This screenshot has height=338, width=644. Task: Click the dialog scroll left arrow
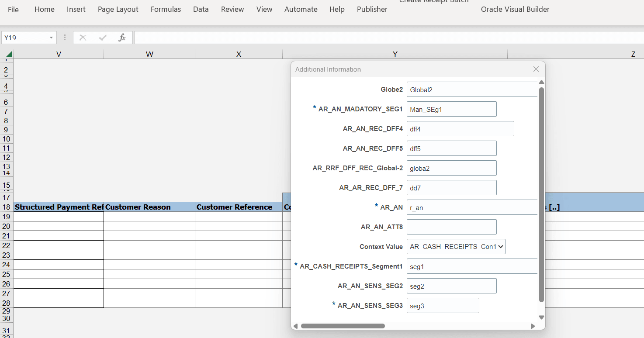pyautogui.click(x=295, y=326)
